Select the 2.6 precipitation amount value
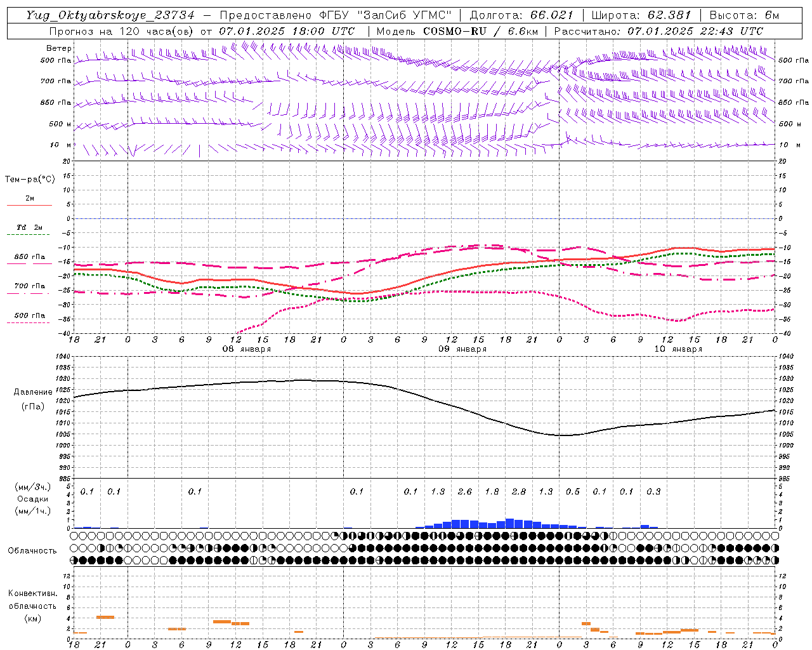812x650 pixels. 465,491
